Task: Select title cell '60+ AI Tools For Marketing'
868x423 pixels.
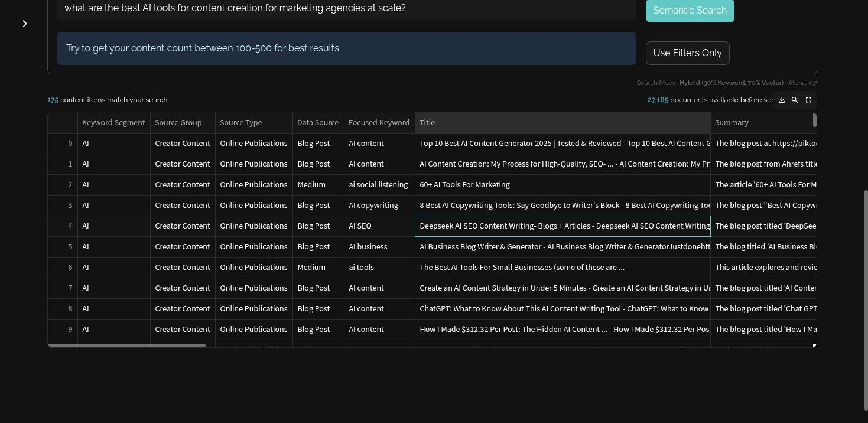Action: click(563, 185)
